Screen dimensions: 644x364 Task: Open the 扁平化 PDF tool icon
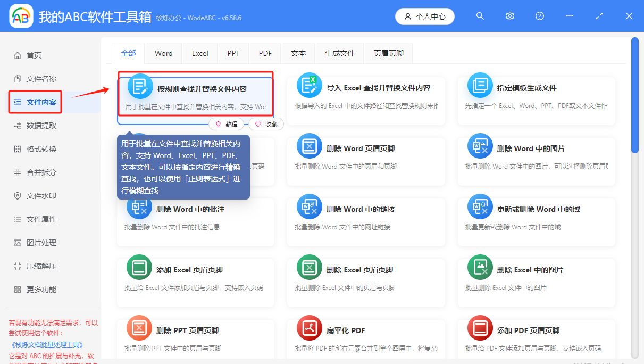[x=310, y=328]
